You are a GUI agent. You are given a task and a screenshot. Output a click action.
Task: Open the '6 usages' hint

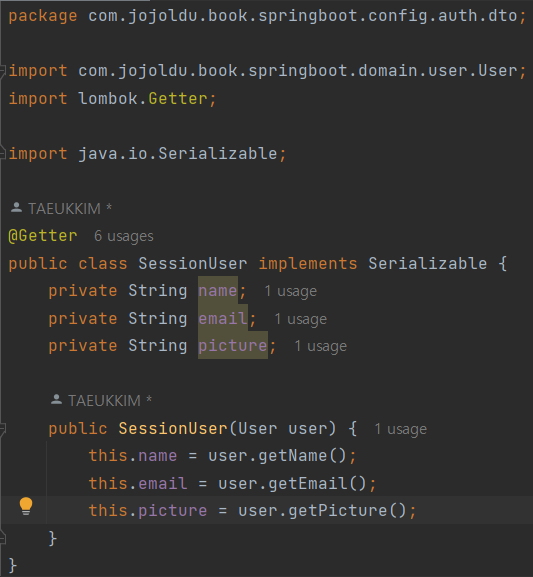[x=124, y=236]
